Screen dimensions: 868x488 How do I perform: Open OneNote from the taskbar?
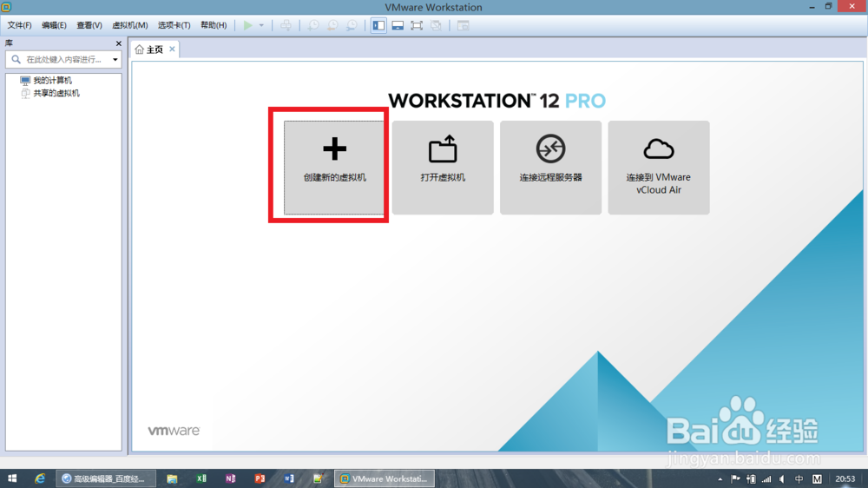pos(230,478)
